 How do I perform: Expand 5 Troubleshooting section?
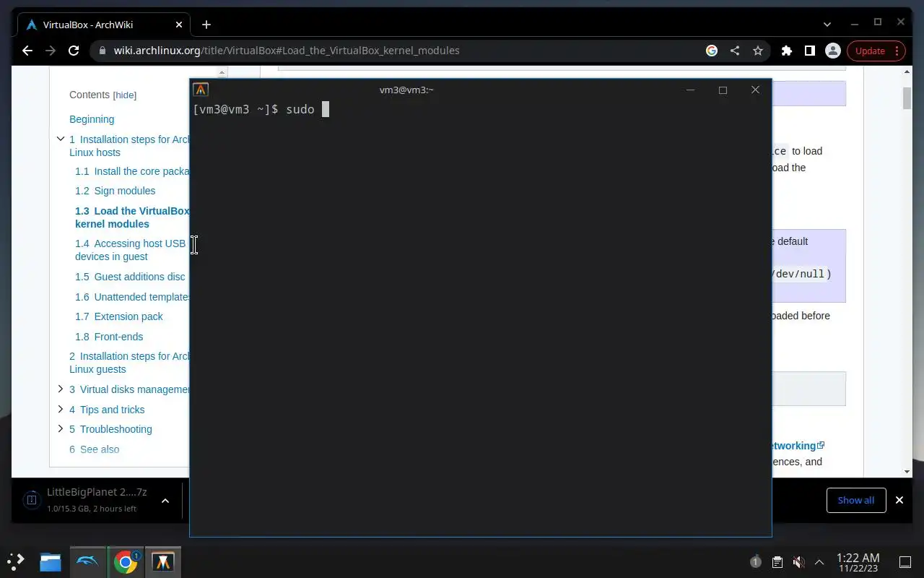tap(61, 428)
